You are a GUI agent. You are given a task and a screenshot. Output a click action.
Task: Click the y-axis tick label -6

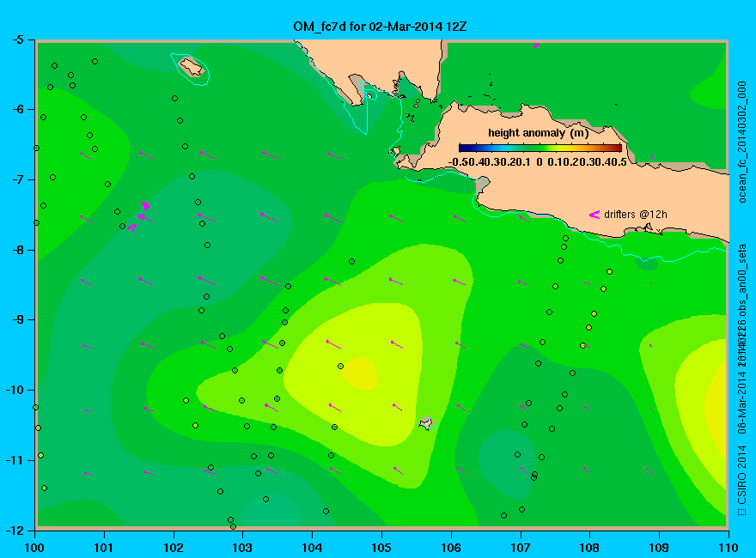(17, 109)
